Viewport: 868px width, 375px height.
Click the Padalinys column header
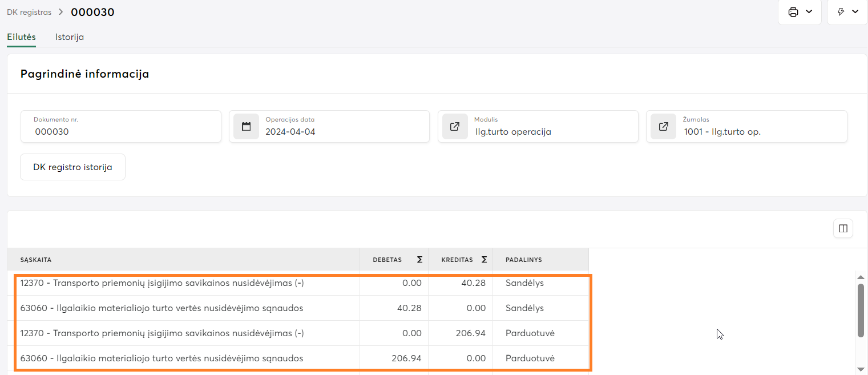click(x=523, y=260)
